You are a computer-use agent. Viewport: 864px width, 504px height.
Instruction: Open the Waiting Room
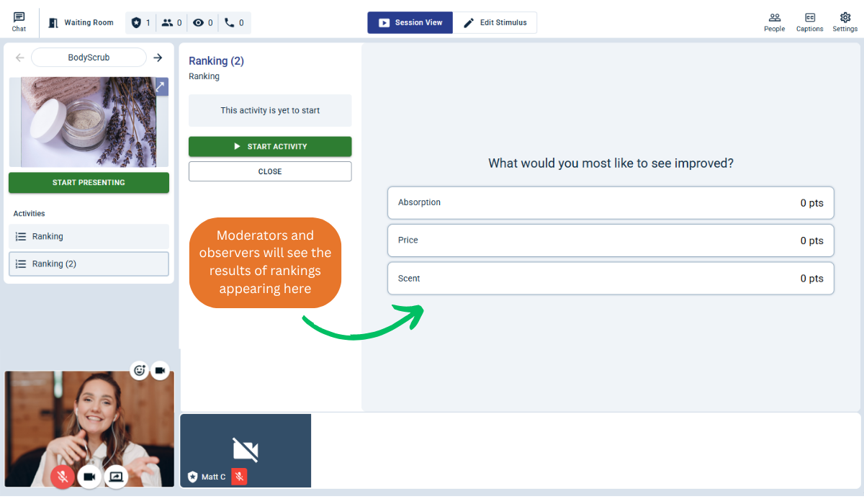(81, 22)
